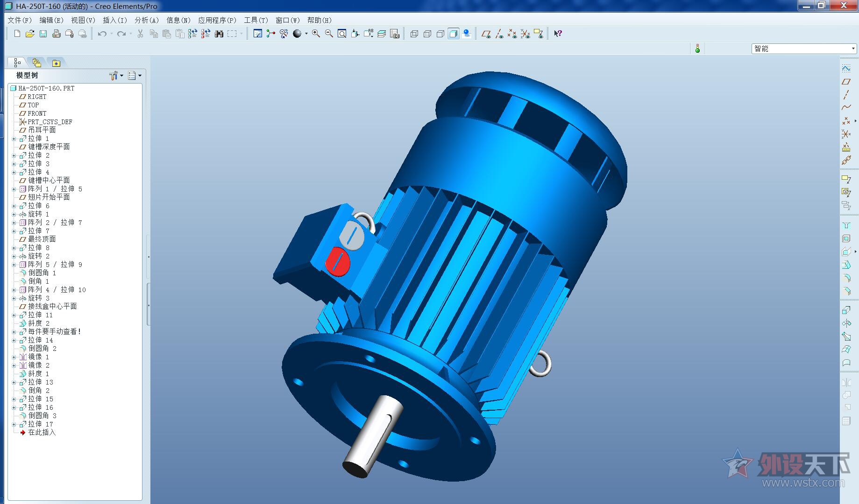Select the Revolve tool in the right toolbar

pyautogui.click(x=846, y=323)
